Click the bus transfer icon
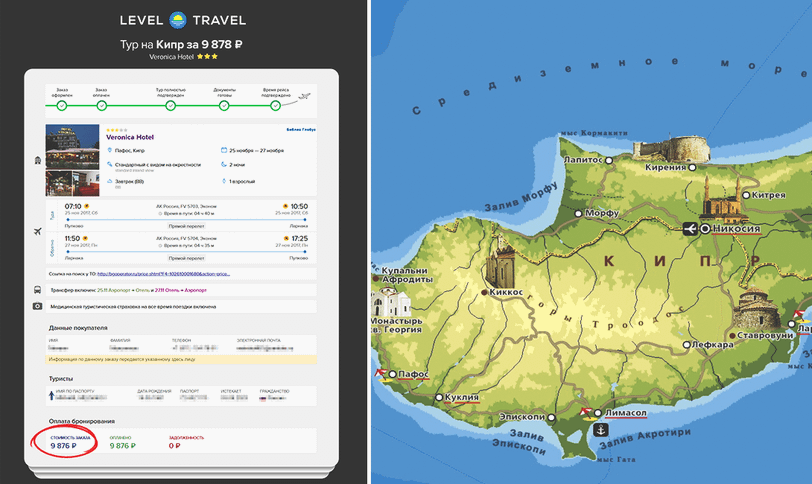This screenshot has width=812, height=484. click(x=38, y=290)
